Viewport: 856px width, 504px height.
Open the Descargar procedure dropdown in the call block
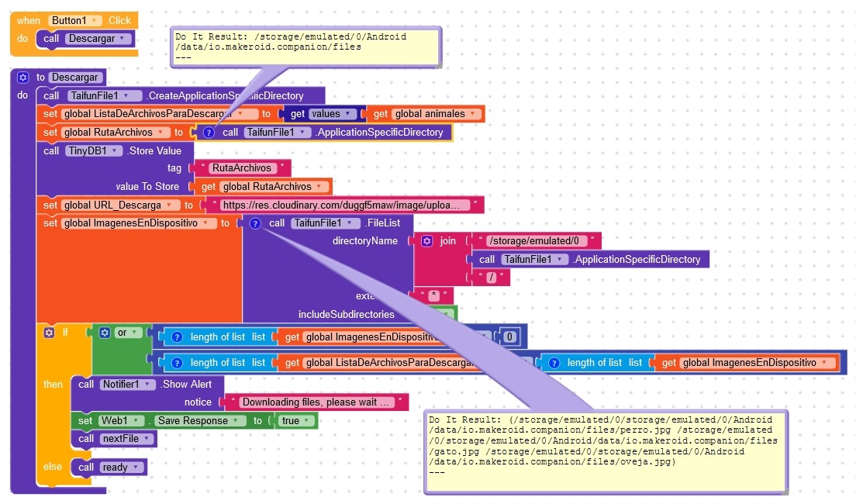coord(98,39)
